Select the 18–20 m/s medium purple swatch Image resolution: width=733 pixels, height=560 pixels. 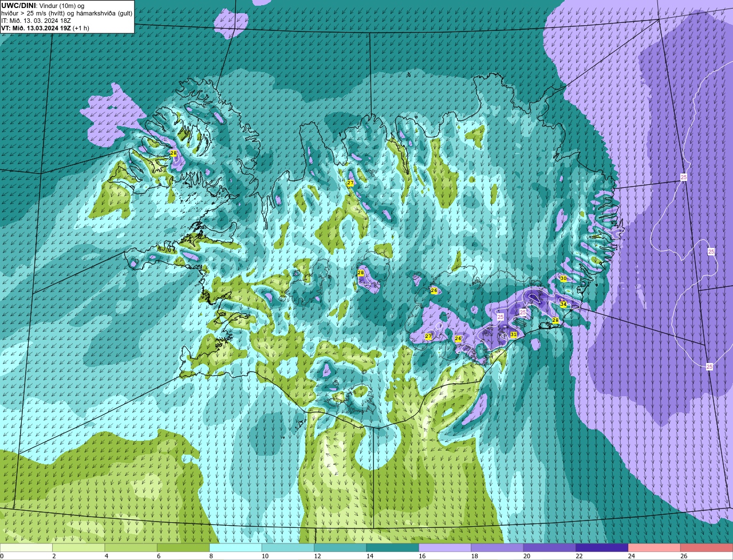[497, 547]
